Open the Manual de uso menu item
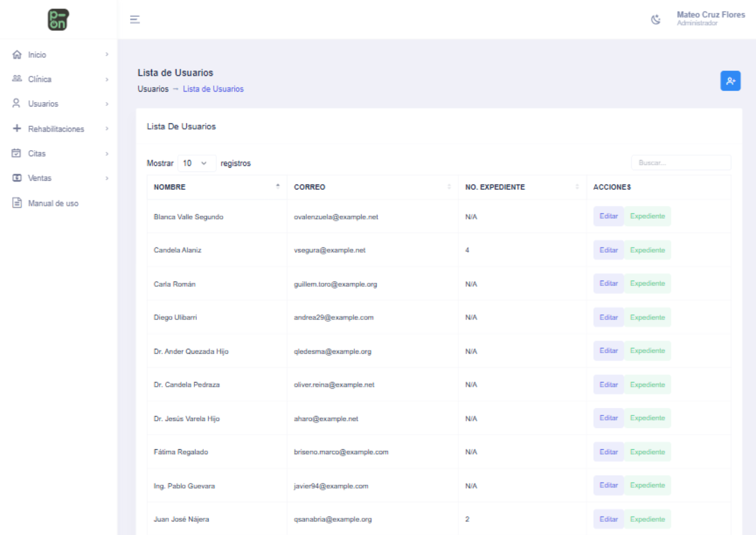The width and height of the screenshot is (756, 535). pos(53,203)
